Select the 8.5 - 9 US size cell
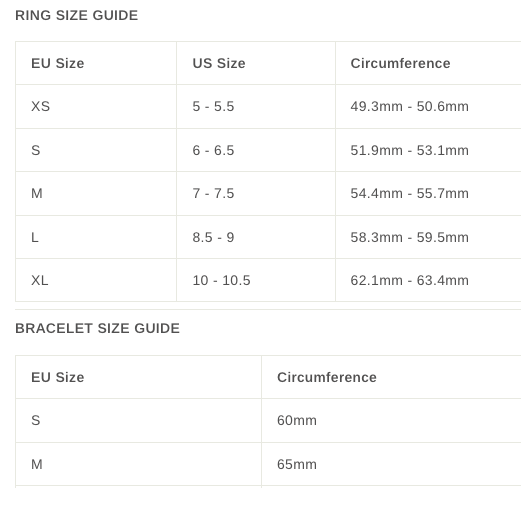This screenshot has width=521, height=517. click(256, 237)
